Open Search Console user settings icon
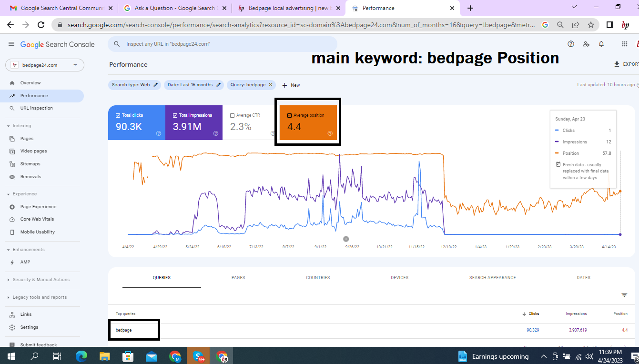639x364 pixels. pos(586,44)
